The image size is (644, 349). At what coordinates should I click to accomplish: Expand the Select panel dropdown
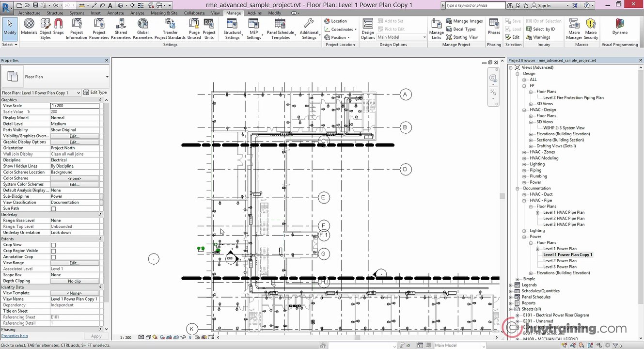(10, 45)
